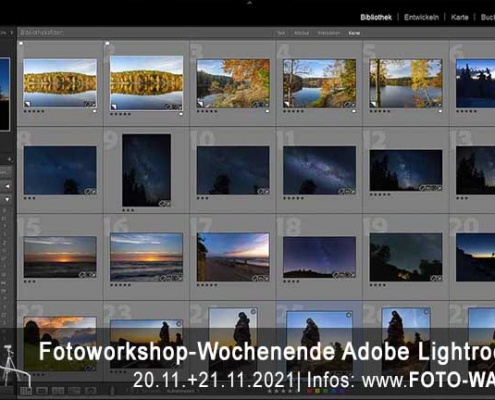Viewport: 495px width, 400px height.
Task: Switch to grid view in the bottom toolbar
Action: (26, 390)
